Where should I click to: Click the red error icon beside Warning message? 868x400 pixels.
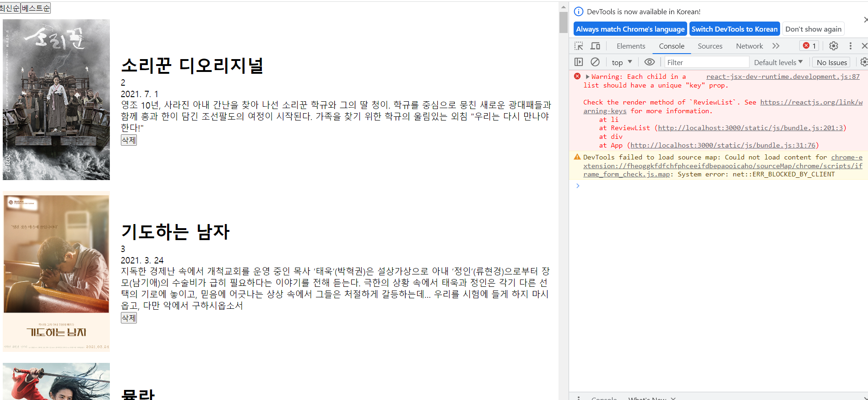click(x=577, y=76)
